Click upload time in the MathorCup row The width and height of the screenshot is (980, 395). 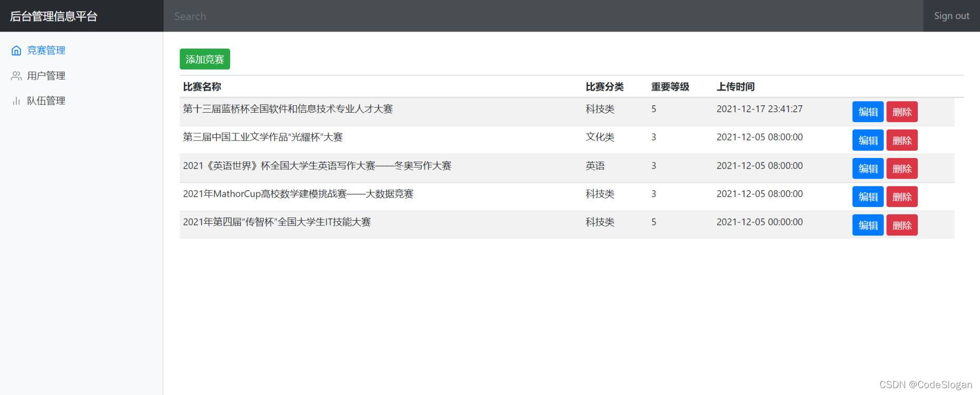coord(759,194)
